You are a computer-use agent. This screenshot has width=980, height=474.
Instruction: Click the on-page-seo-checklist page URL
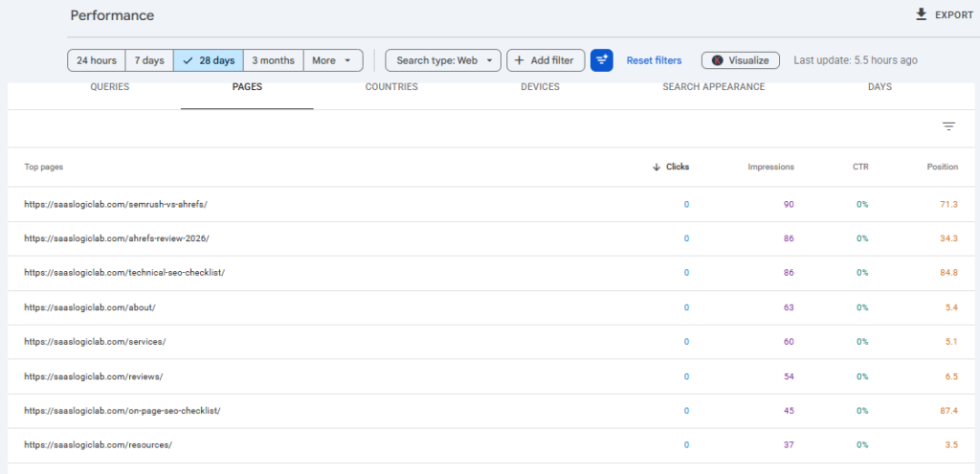pos(122,411)
